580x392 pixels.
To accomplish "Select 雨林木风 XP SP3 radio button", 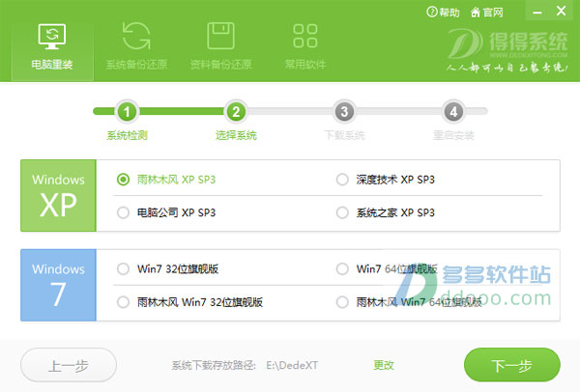I will pos(123,180).
